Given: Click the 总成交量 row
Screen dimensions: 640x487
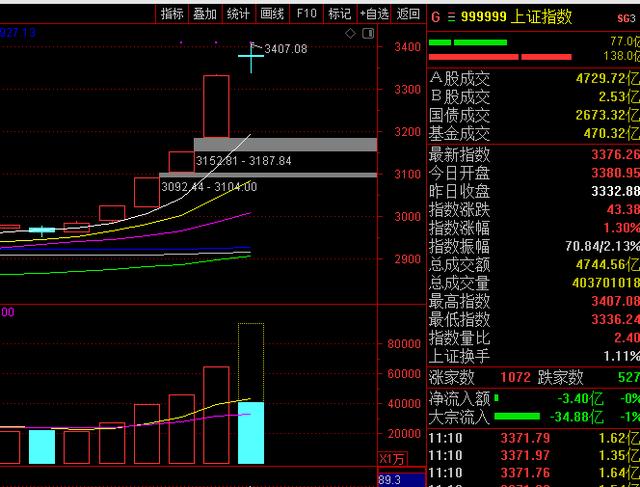Looking at the screenshot, I should [534, 282].
